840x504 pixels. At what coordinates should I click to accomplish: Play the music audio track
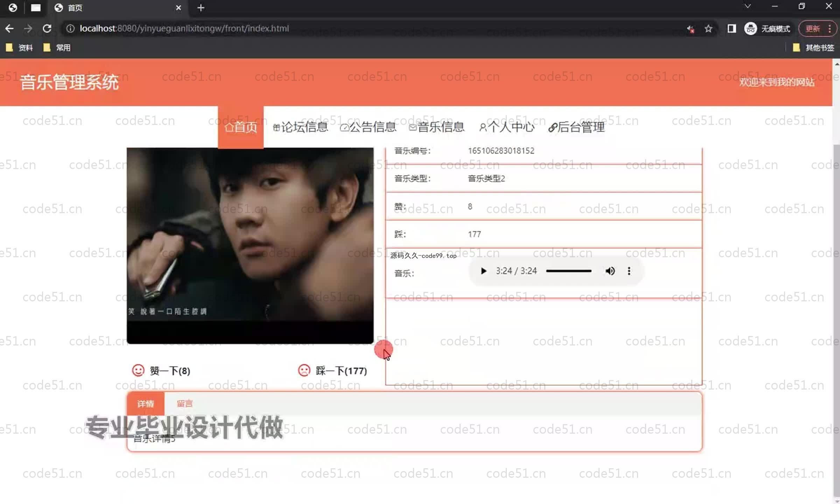pos(483,271)
